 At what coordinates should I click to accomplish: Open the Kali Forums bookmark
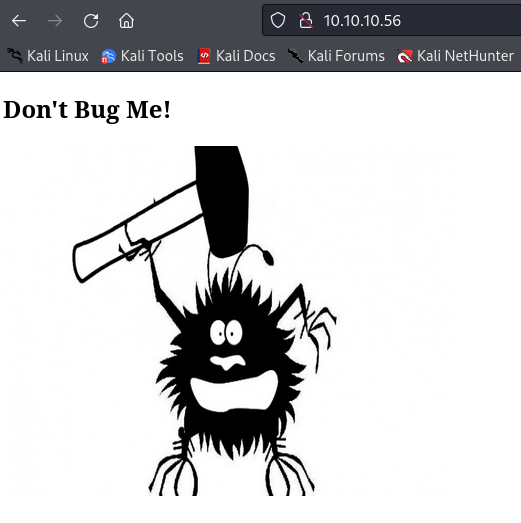[x=336, y=56]
